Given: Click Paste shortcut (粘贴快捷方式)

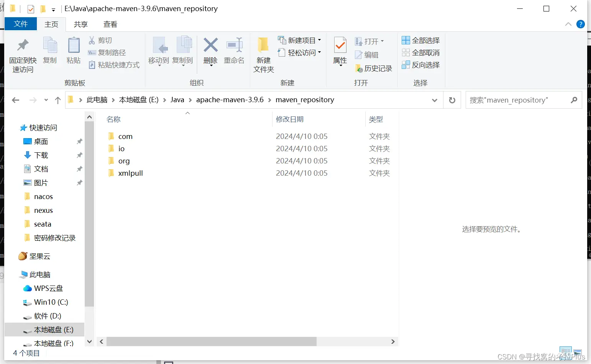Looking at the screenshot, I should click(114, 65).
